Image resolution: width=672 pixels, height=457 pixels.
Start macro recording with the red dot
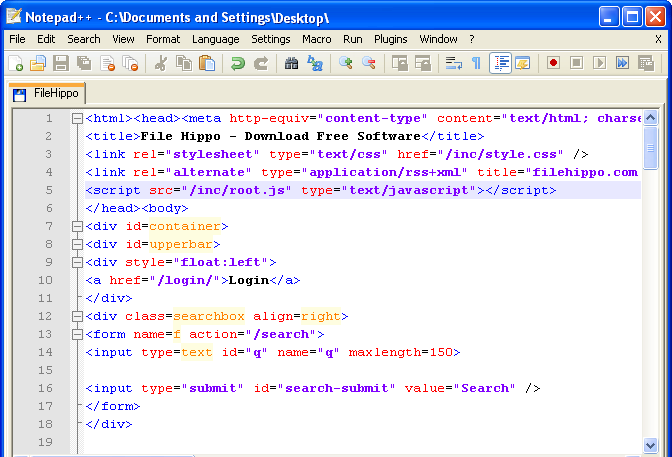(x=553, y=63)
